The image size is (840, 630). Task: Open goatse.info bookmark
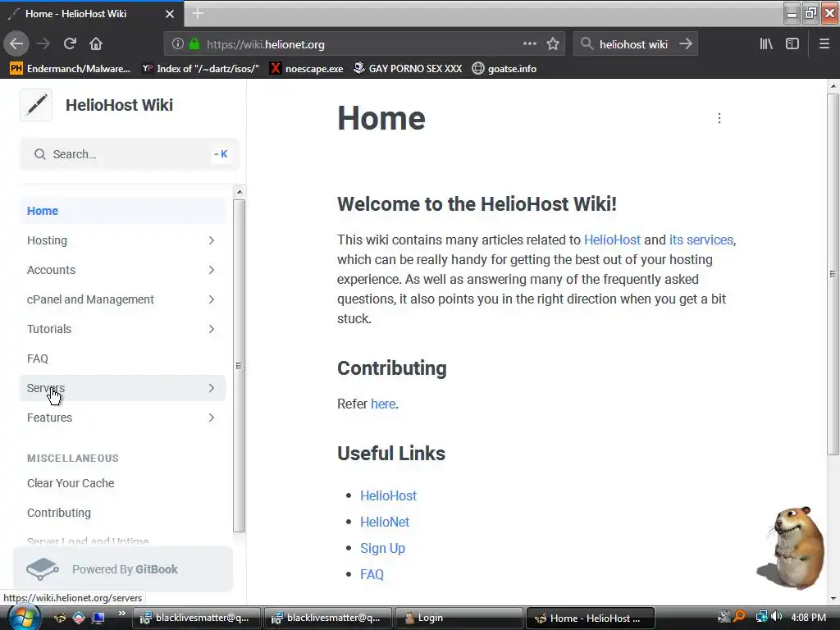[x=504, y=69]
